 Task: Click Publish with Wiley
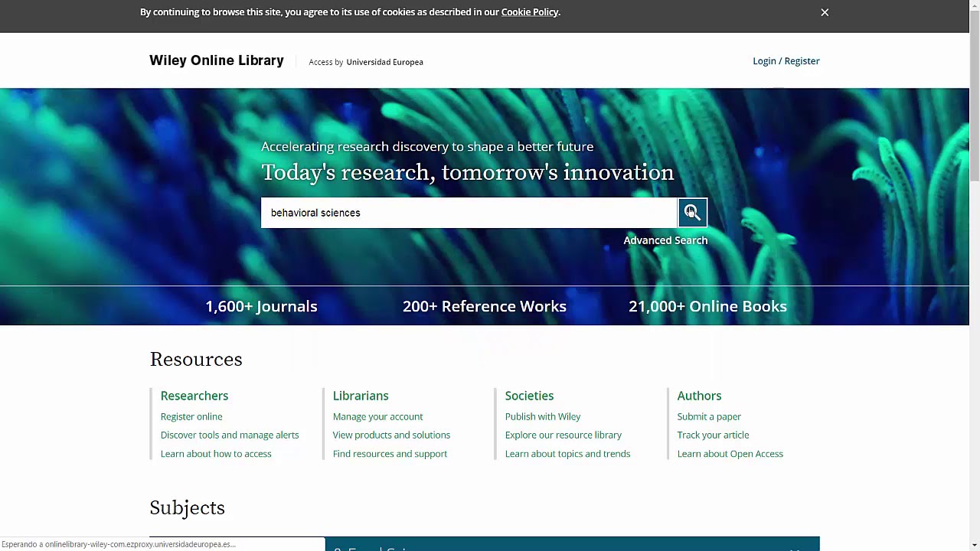tap(543, 416)
